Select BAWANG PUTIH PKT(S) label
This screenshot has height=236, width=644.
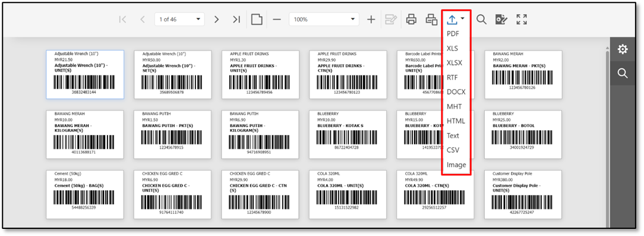[x=172, y=134]
